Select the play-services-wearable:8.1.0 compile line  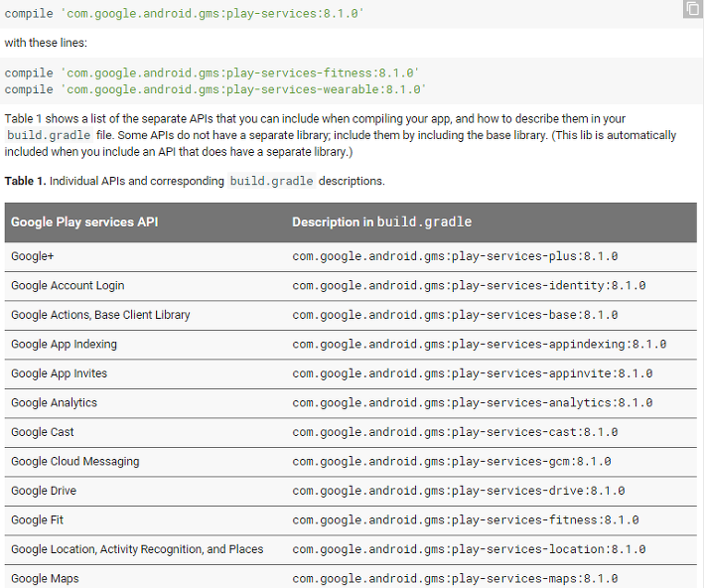215,89
